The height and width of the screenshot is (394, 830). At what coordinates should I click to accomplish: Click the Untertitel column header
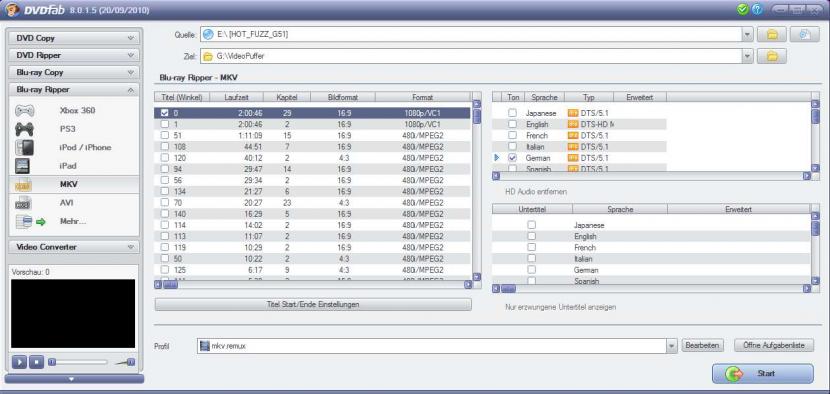coord(532,210)
